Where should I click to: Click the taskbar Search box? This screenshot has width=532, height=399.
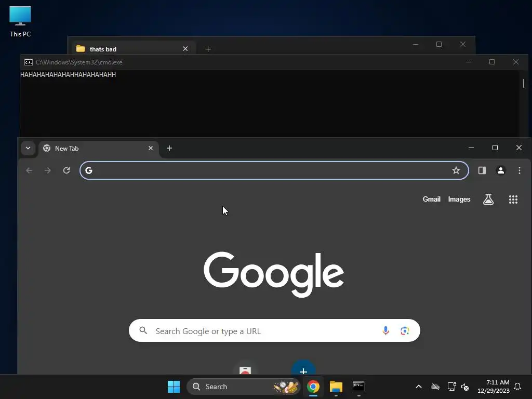[x=243, y=387]
